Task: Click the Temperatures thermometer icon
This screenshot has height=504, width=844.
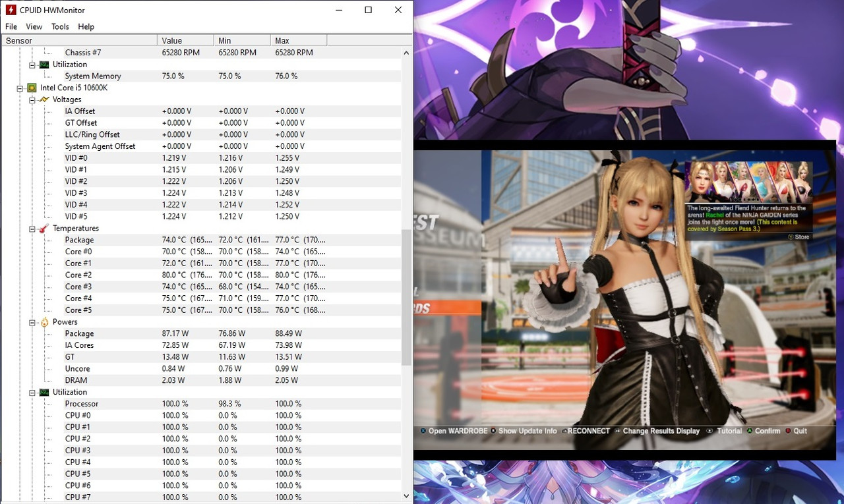Action: (44, 229)
